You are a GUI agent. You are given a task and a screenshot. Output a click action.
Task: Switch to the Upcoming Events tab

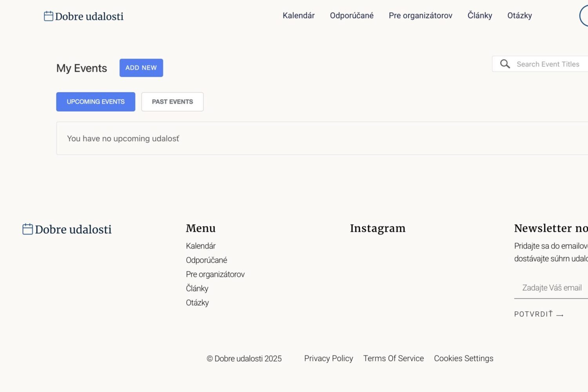pyautogui.click(x=96, y=102)
